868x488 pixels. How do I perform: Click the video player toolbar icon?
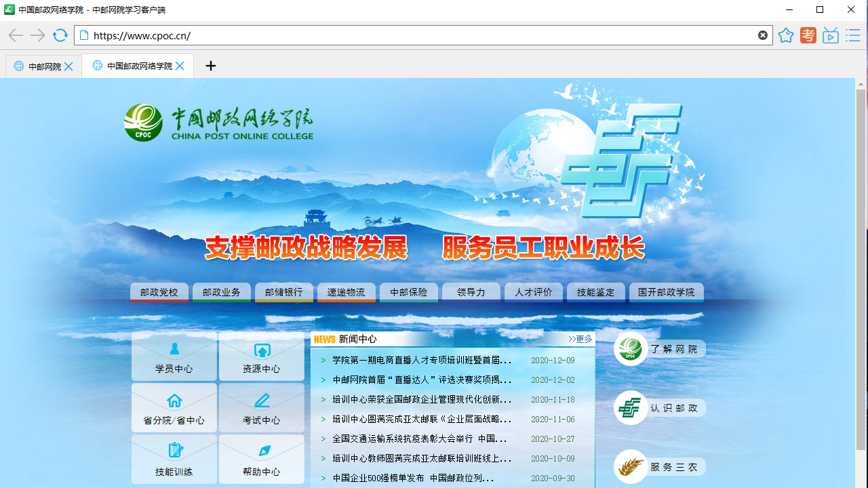(x=830, y=35)
